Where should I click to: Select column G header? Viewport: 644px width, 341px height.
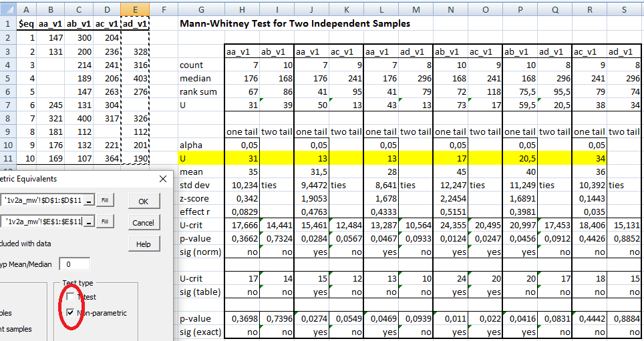tap(201, 9)
